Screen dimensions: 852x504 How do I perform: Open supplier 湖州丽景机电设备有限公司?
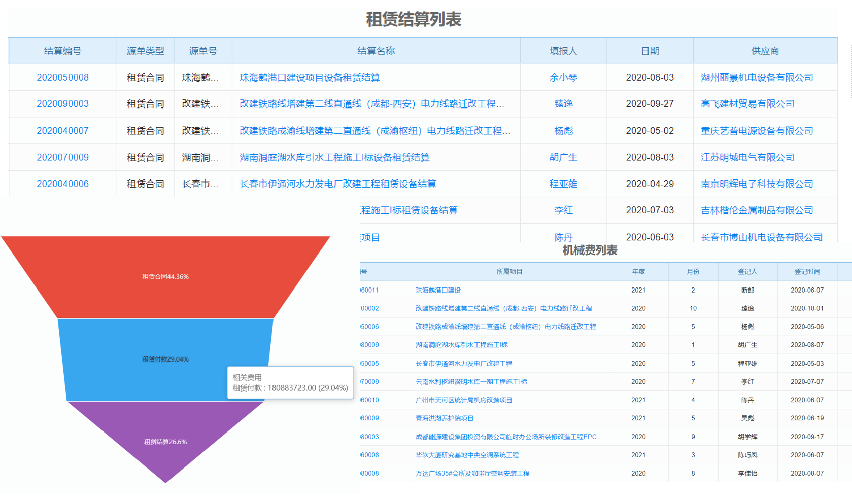[757, 78]
